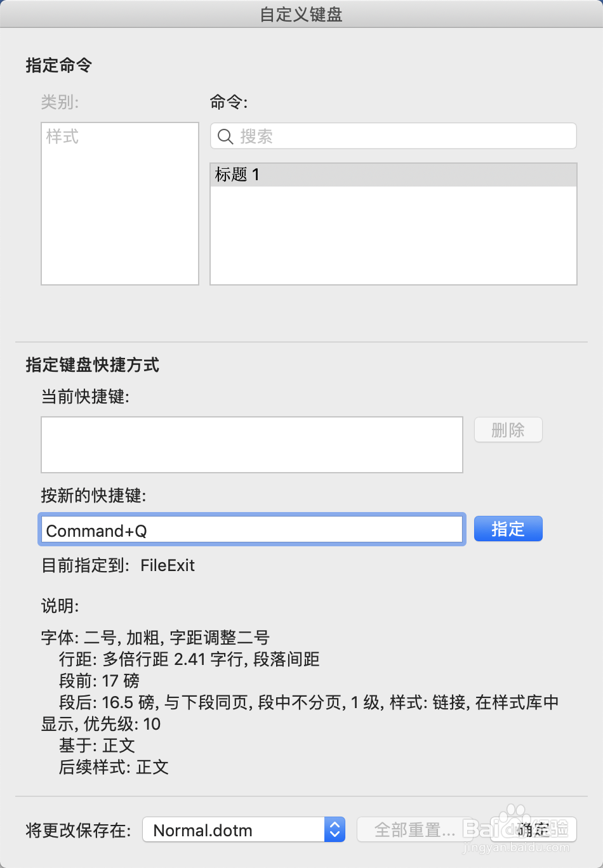This screenshot has height=868, width=603.
Task: Assign the shortcut with 指定 button
Action: pyautogui.click(x=508, y=529)
